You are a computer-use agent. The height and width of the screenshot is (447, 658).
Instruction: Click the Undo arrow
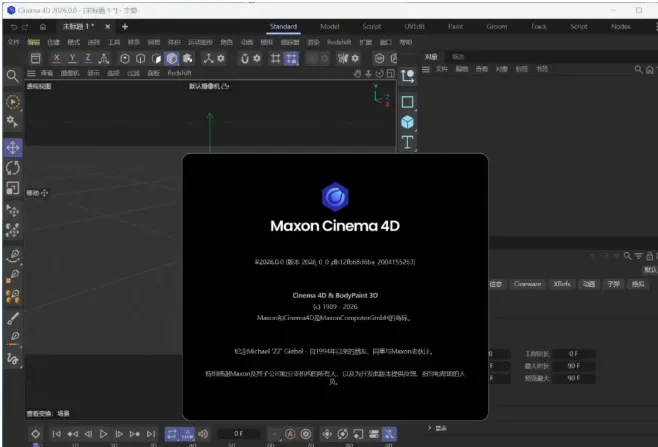(x=14, y=27)
